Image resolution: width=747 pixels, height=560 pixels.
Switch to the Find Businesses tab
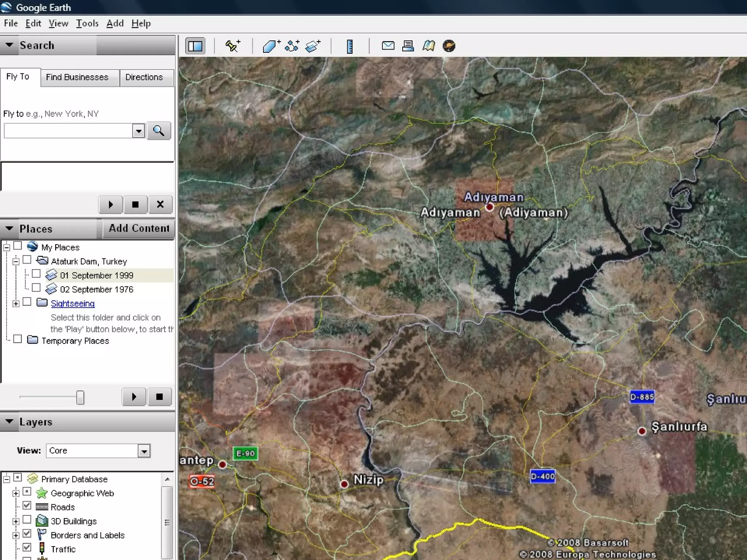tap(77, 77)
